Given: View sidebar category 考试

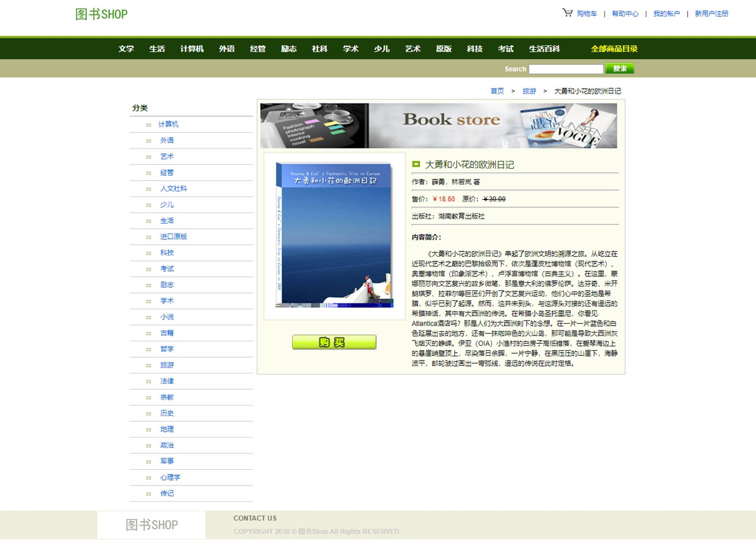Looking at the screenshot, I should 167,269.
